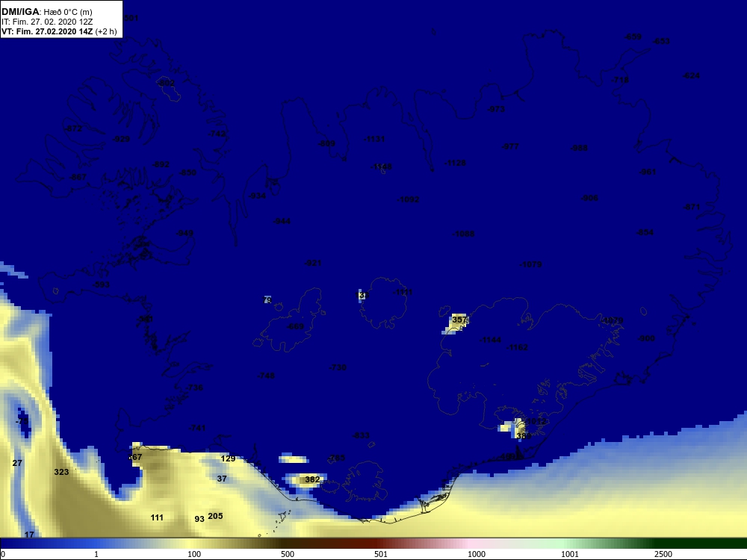This screenshot has height=560, width=747.
Task: Select the 'IT: Fim. 27. 02. 2020 12Z' line
Action: [46, 22]
